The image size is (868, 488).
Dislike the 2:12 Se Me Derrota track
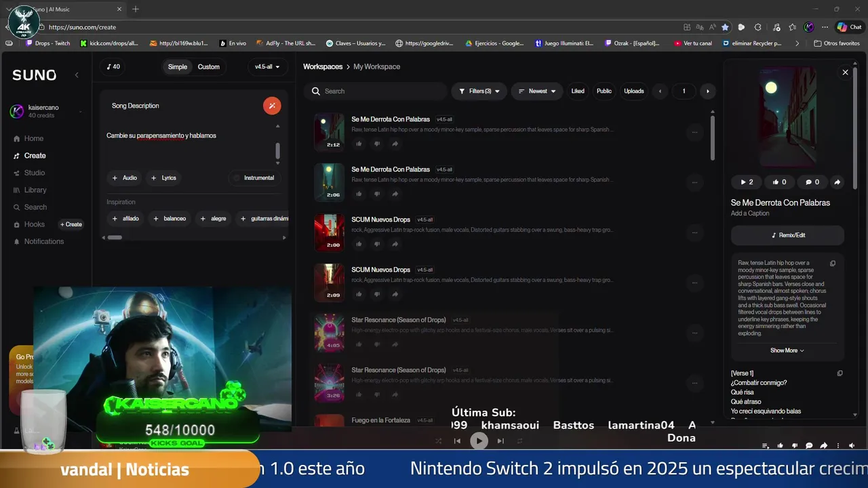tap(377, 144)
